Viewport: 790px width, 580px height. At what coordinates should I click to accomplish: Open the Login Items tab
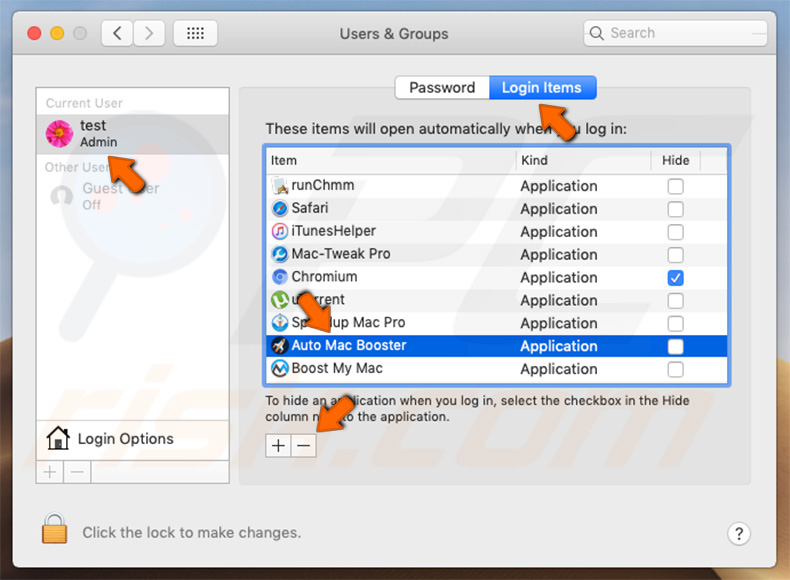(542, 88)
